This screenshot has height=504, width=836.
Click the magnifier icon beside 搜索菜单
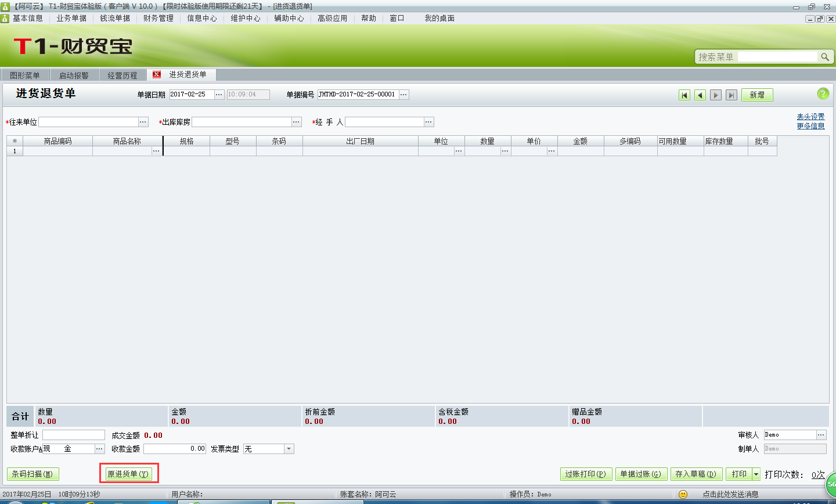pos(824,57)
